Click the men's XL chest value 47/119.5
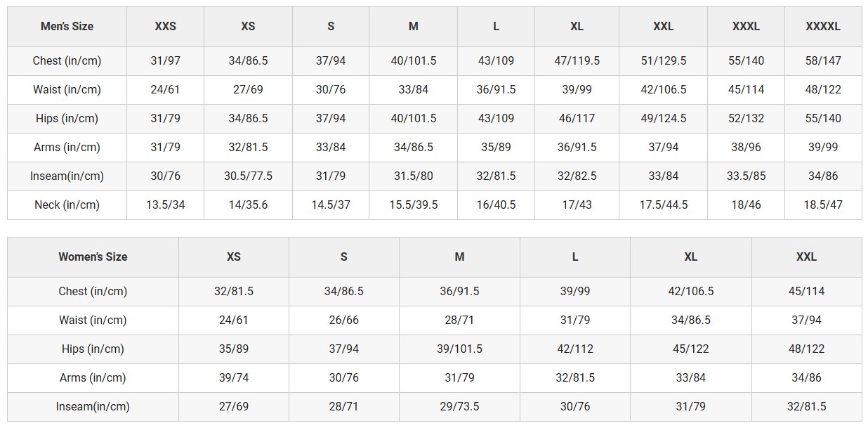 (577, 61)
